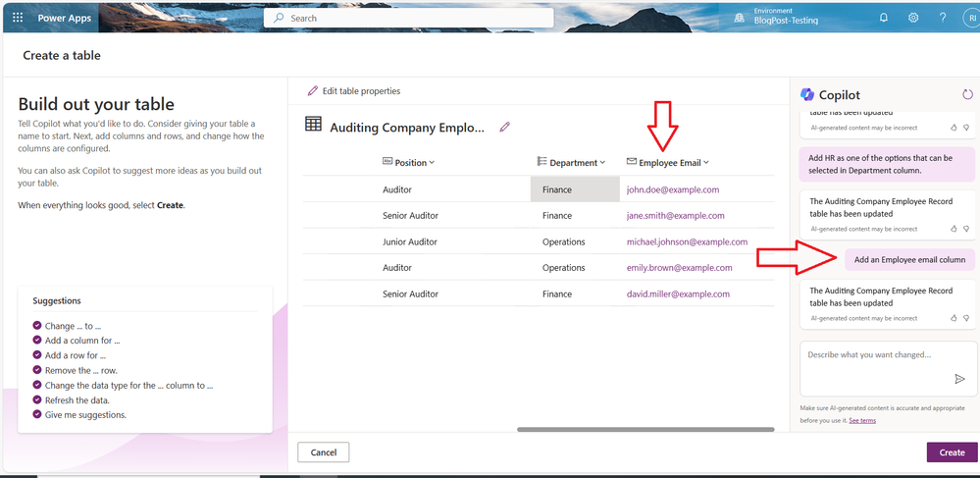Open the Employee Email column dropdown

706,163
